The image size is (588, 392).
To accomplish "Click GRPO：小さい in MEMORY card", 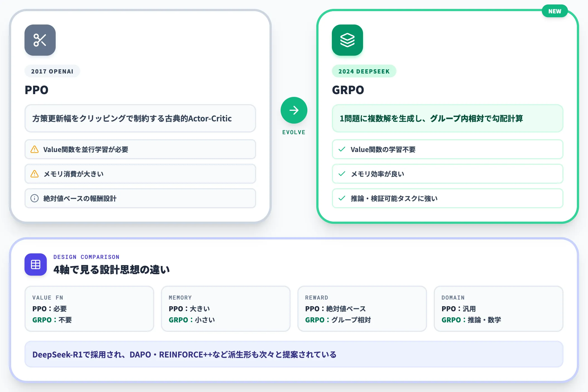I will (x=192, y=320).
